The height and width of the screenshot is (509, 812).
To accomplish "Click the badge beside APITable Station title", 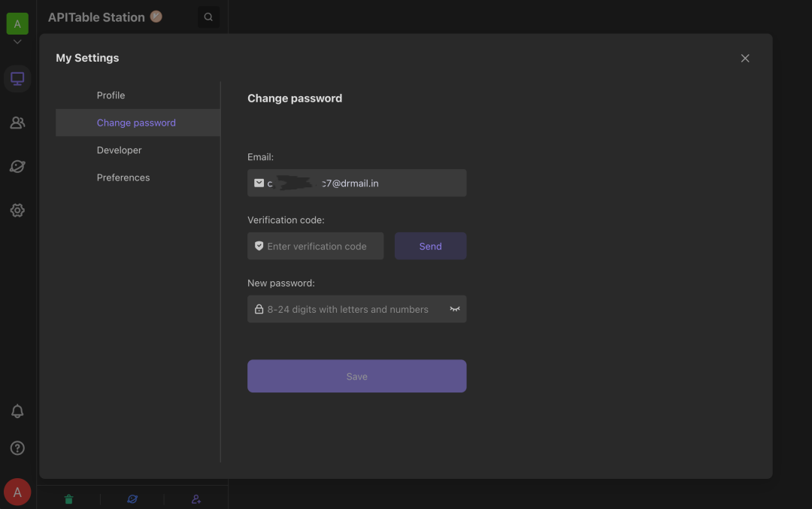I will coord(156,17).
